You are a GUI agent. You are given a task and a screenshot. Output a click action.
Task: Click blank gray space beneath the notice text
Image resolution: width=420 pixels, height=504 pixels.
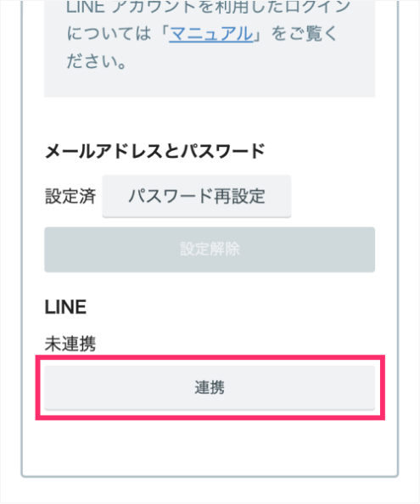[210, 84]
